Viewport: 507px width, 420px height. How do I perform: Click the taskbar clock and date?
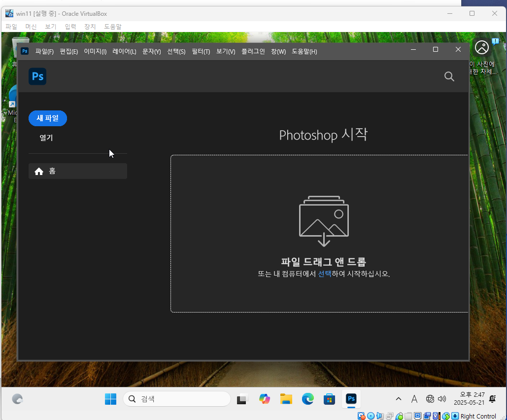(469, 399)
